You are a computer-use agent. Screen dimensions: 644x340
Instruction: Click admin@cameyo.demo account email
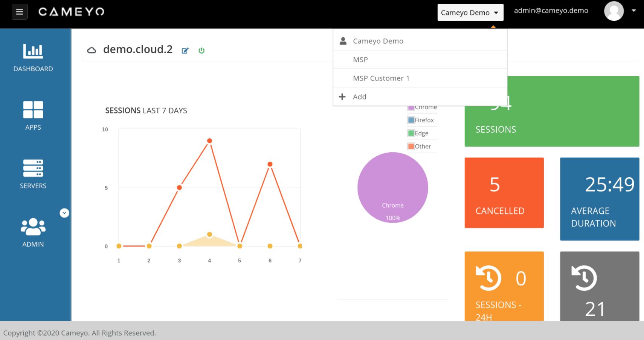pyautogui.click(x=551, y=11)
